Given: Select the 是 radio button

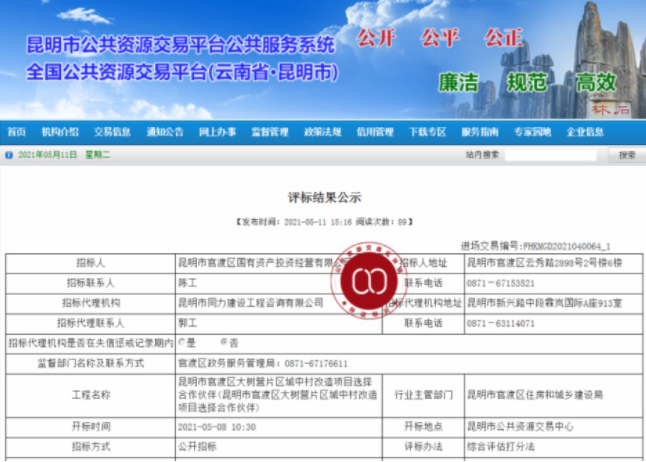Looking at the screenshot, I should tap(181, 342).
